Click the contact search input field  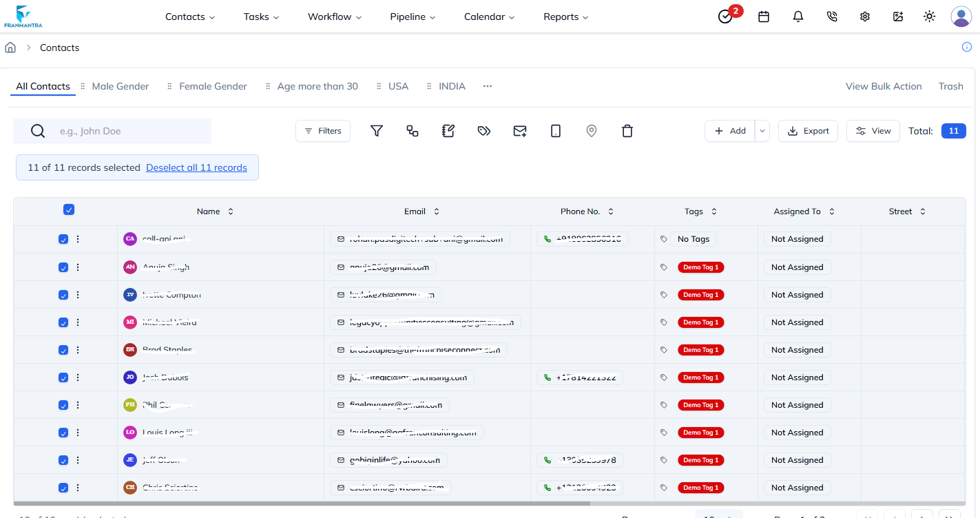pos(131,131)
